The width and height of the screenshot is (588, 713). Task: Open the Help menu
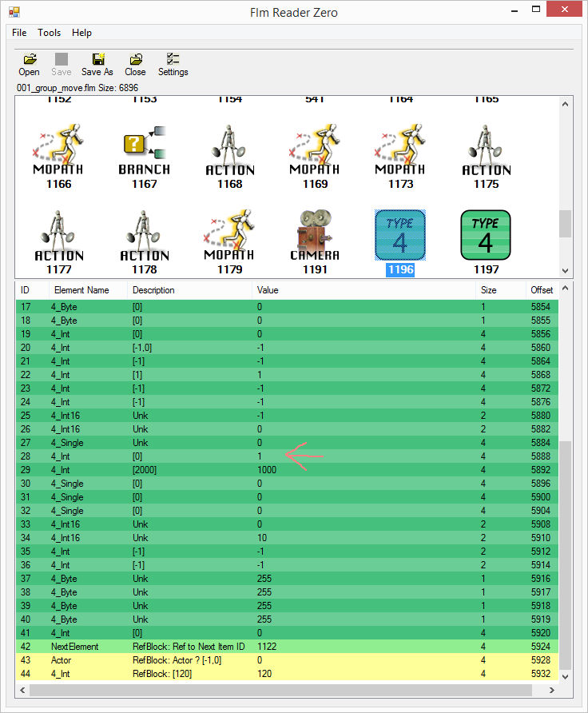pyautogui.click(x=81, y=33)
